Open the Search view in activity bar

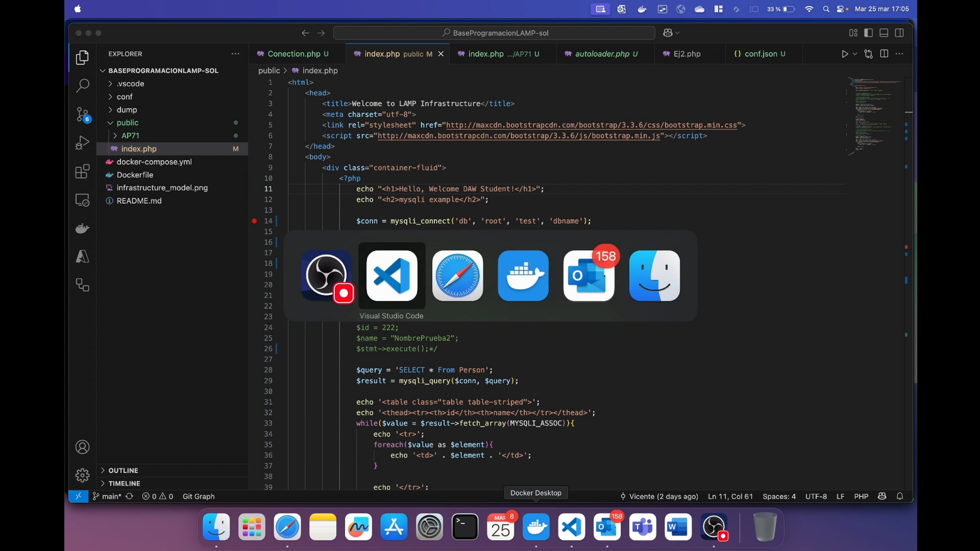click(82, 85)
